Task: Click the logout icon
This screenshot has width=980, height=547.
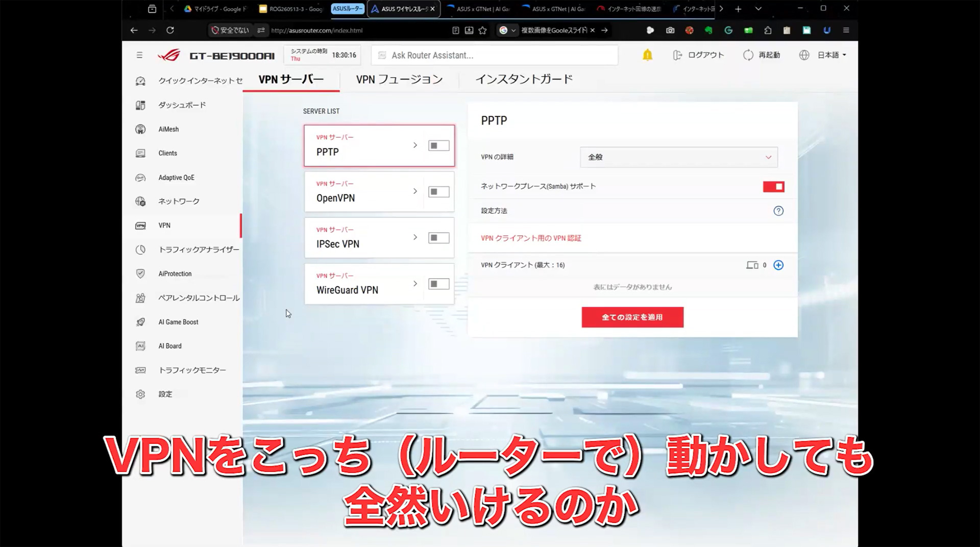Action: pos(677,55)
